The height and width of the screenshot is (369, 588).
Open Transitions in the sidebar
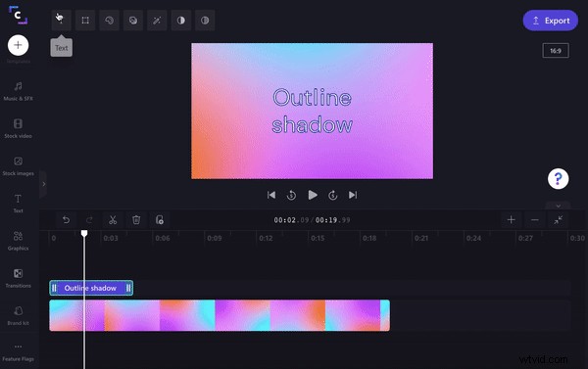(18, 278)
